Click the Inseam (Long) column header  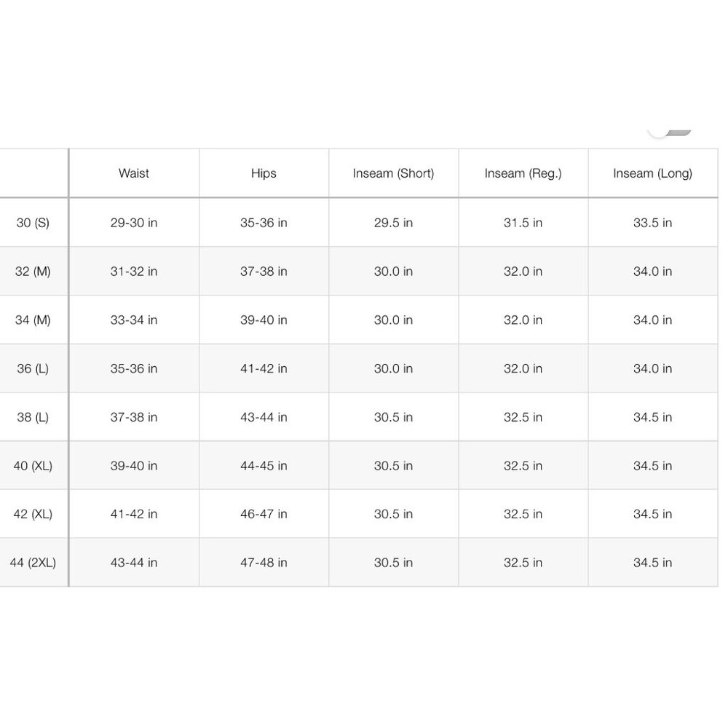pyautogui.click(x=653, y=173)
